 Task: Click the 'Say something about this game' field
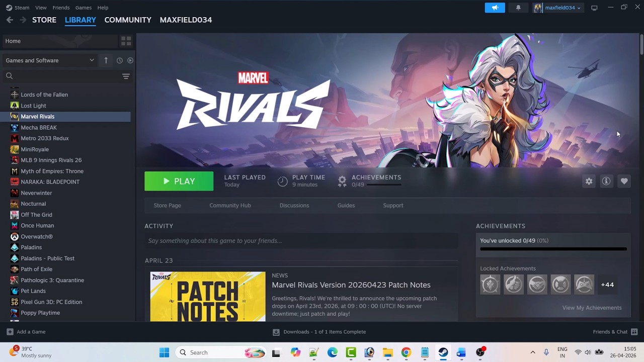301,241
